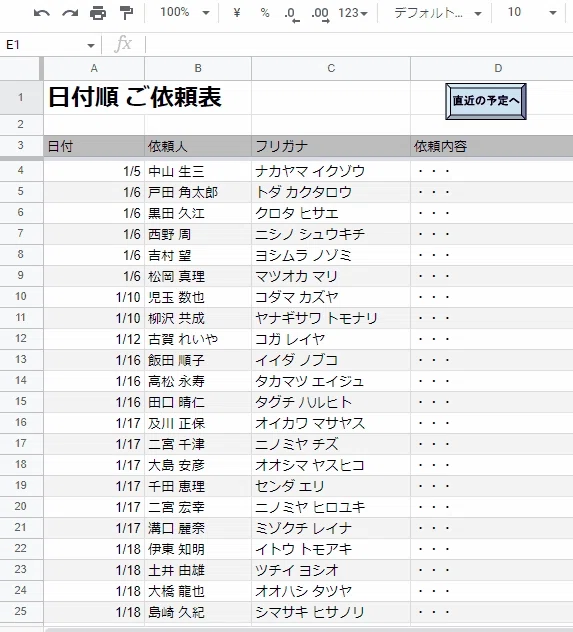Decrease decimal places
Image resolution: width=573 pixels, height=632 pixels.
tap(291, 14)
